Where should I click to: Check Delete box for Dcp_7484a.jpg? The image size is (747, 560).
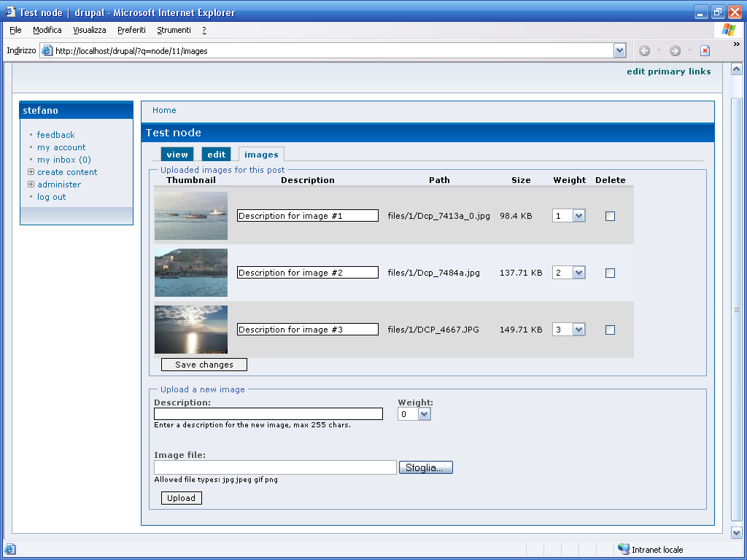[x=611, y=273]
